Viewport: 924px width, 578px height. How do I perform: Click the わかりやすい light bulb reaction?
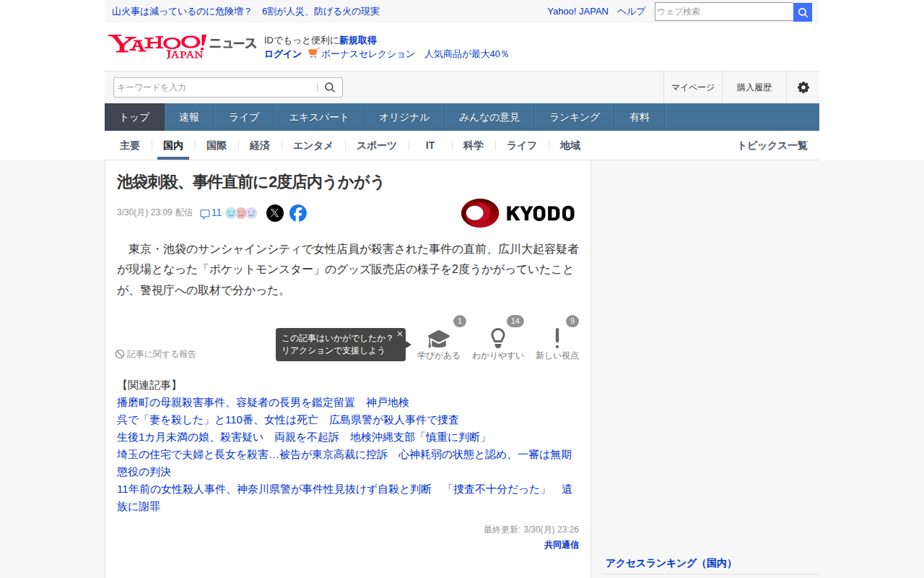coord(498,344)
